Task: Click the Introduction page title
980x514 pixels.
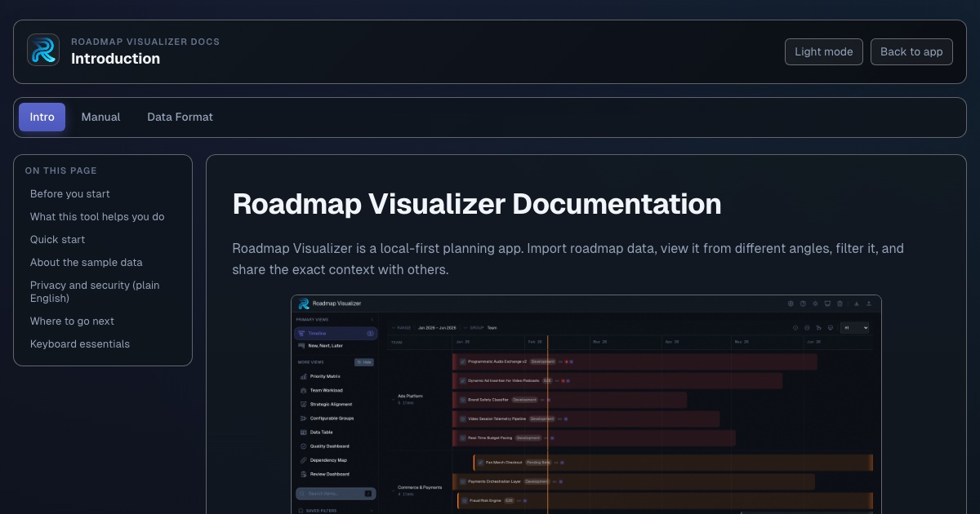Action: tap(115, 59)
